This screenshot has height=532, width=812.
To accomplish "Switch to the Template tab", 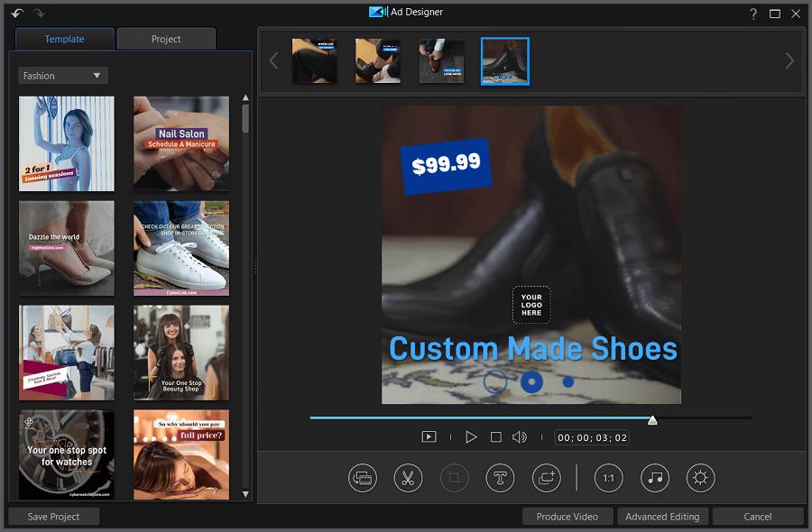I will pos(64,39).
